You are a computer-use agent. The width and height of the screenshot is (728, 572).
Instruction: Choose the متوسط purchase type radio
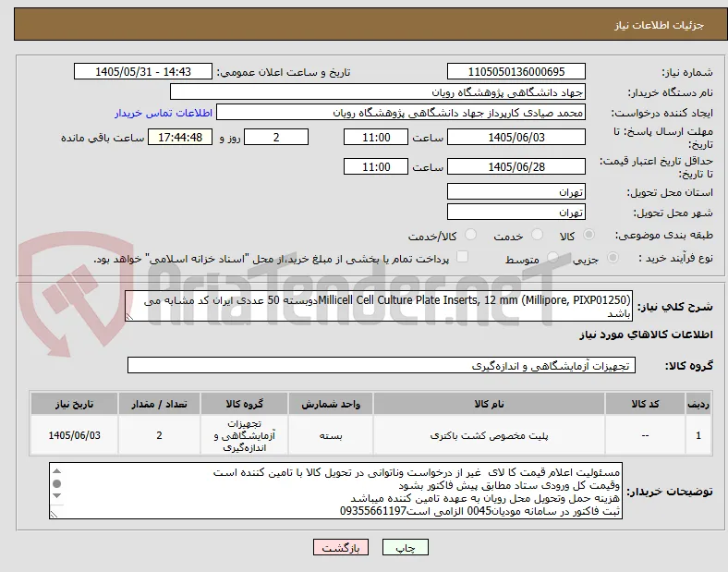[x=552, y=257]
